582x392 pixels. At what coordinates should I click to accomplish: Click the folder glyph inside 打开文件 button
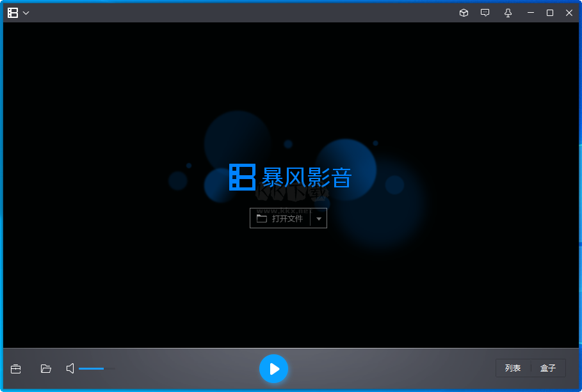coord(262,217)
